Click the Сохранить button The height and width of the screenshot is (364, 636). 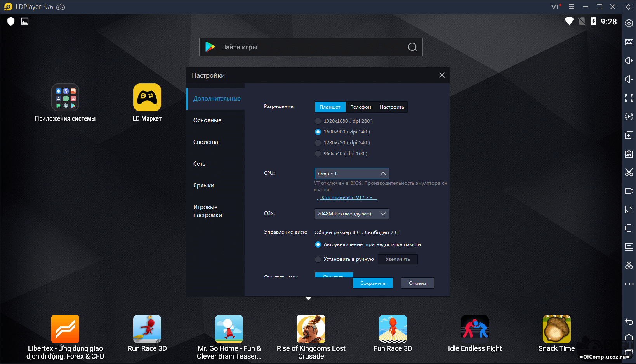pyautogui.click(x=373, y=283)
